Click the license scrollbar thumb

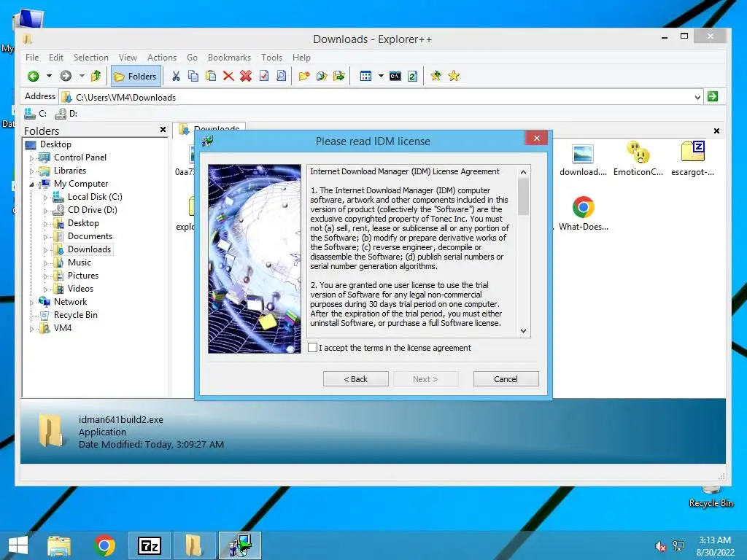pos(524,197)
